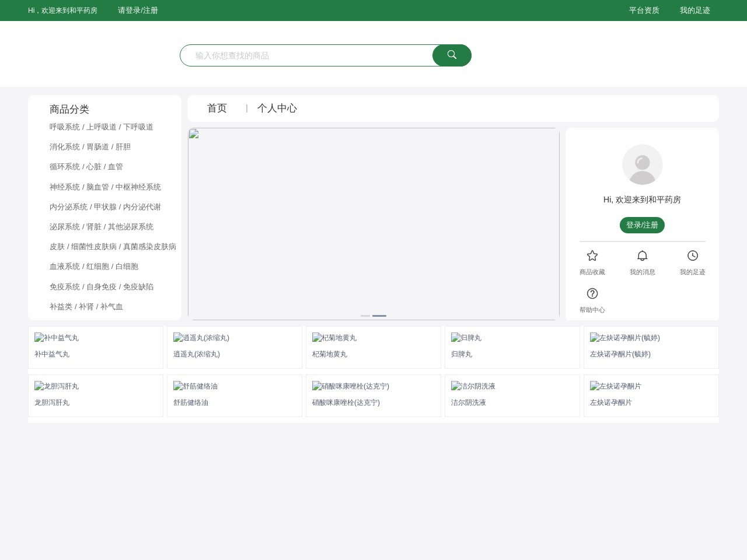Open 我的足迹 from the top-right menu

694,10
